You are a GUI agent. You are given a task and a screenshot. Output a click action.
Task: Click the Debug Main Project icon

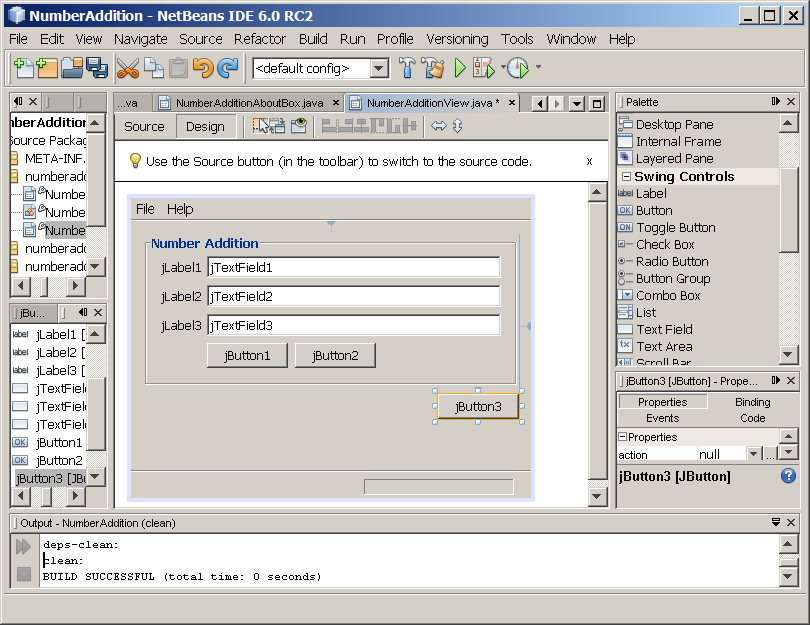[x=484, y=68]
